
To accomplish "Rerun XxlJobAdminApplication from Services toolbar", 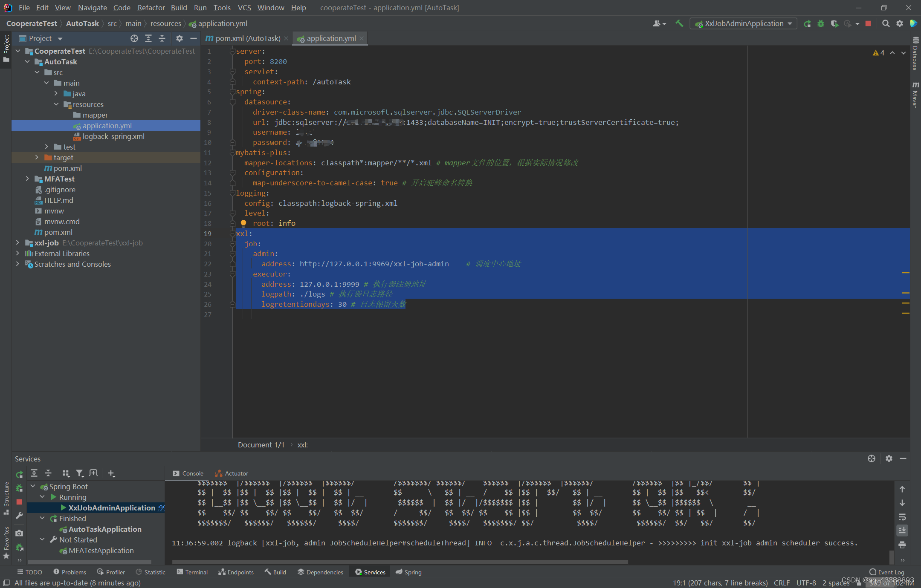I will click(19, 473).
